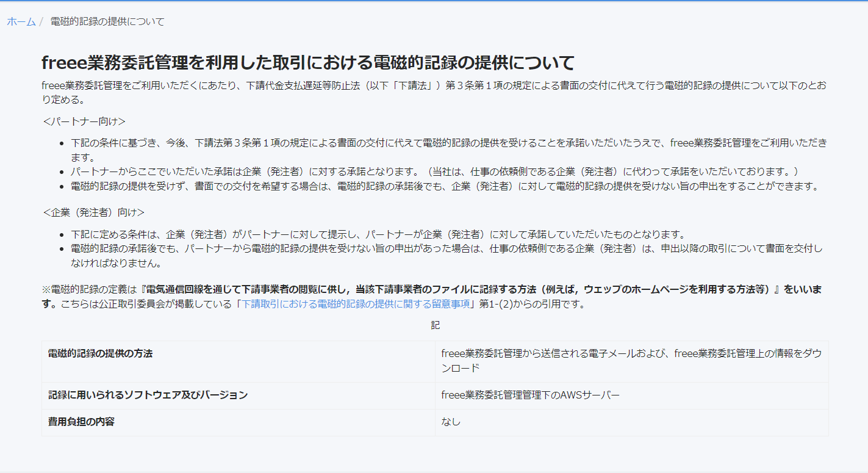Click the ＜パートナー向け＞ section label
Viewport: 868px width, 473px height.
pos(84,121)
